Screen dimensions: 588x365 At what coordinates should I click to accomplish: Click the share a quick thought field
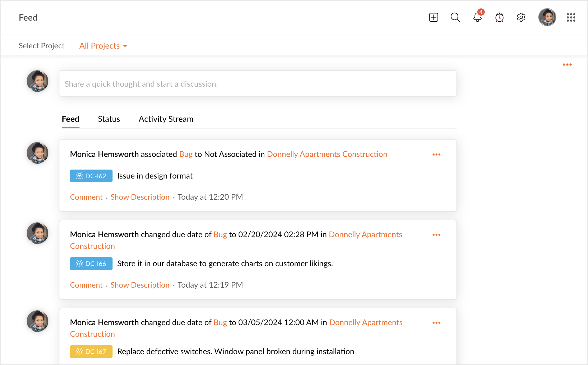click(258, 84)
